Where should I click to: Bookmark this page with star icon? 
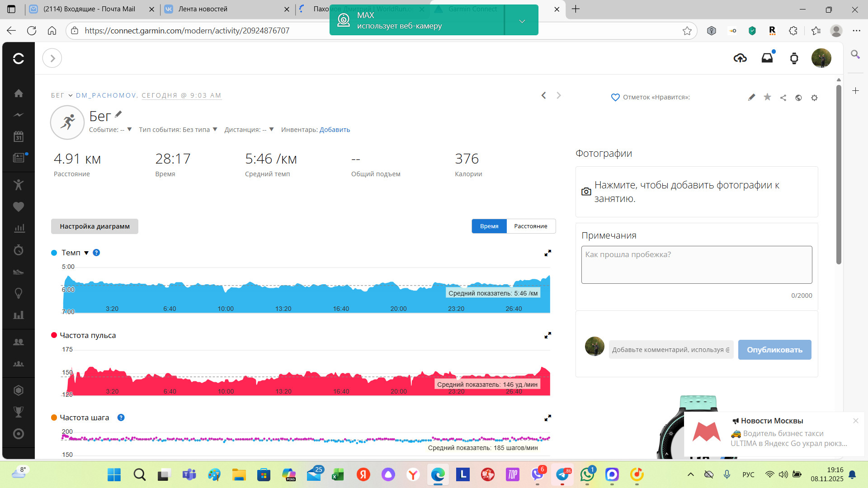coord(687,31)
